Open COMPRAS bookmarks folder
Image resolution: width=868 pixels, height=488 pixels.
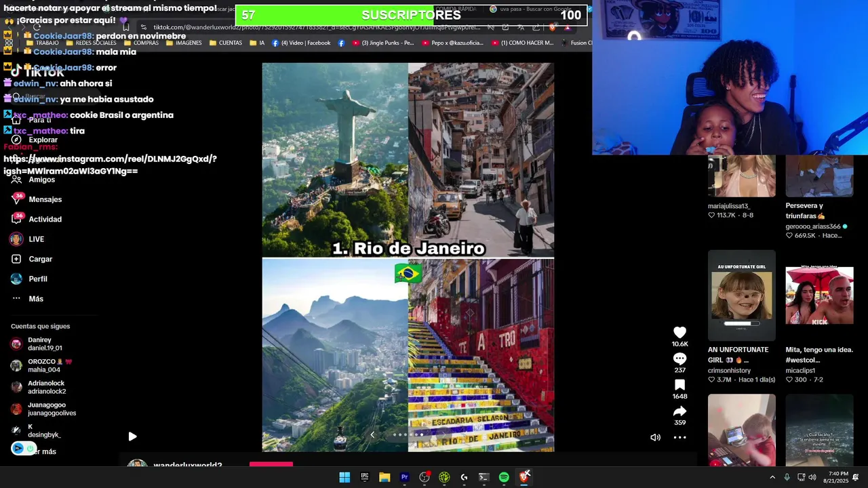[140, 43]
